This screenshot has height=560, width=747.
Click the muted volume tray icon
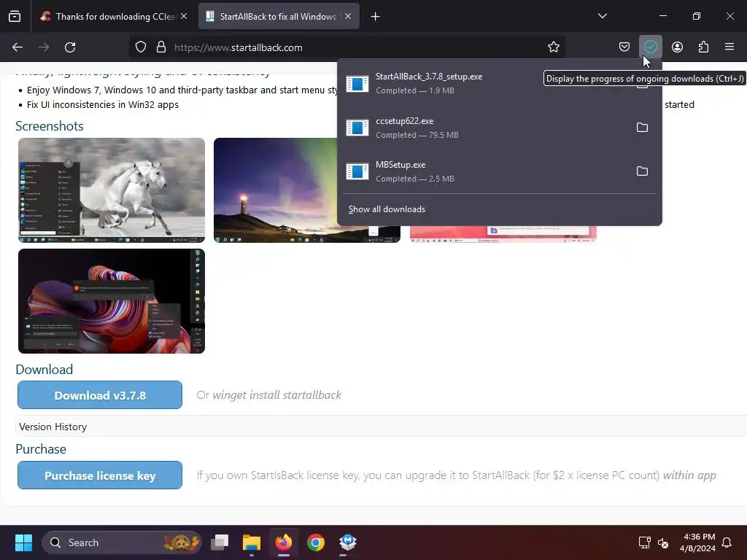point(662,542)
